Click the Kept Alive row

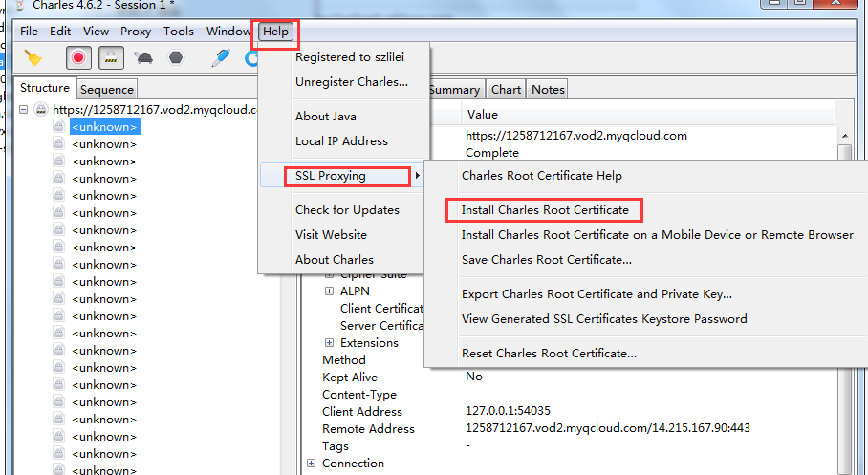point(350,377)
